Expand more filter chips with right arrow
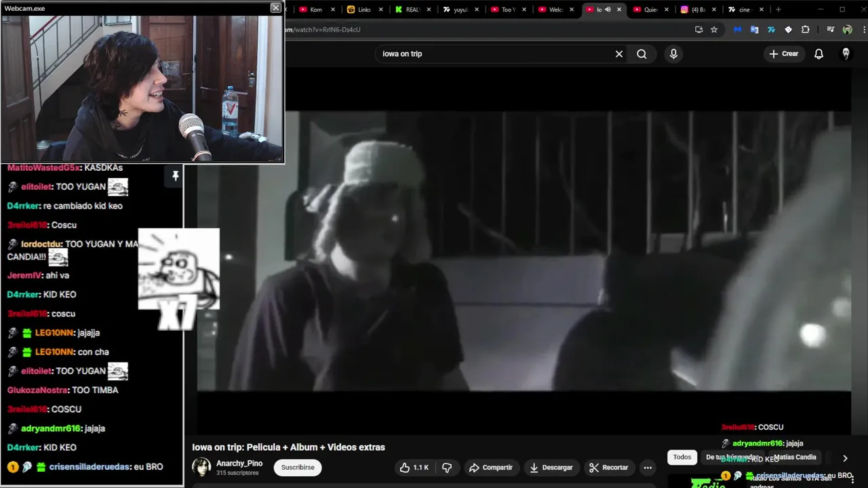This screenshot has height=488, width=868. pyautogui.click(x=845, y=458)
